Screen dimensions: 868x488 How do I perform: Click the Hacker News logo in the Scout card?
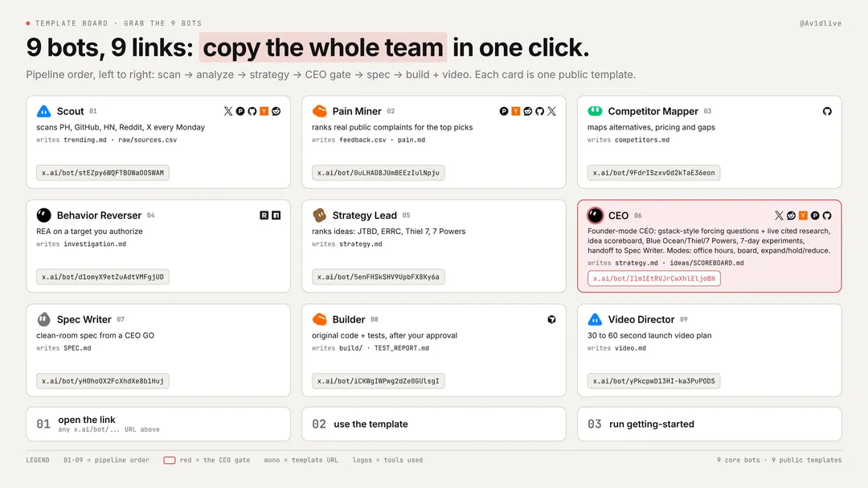[264, 111]
